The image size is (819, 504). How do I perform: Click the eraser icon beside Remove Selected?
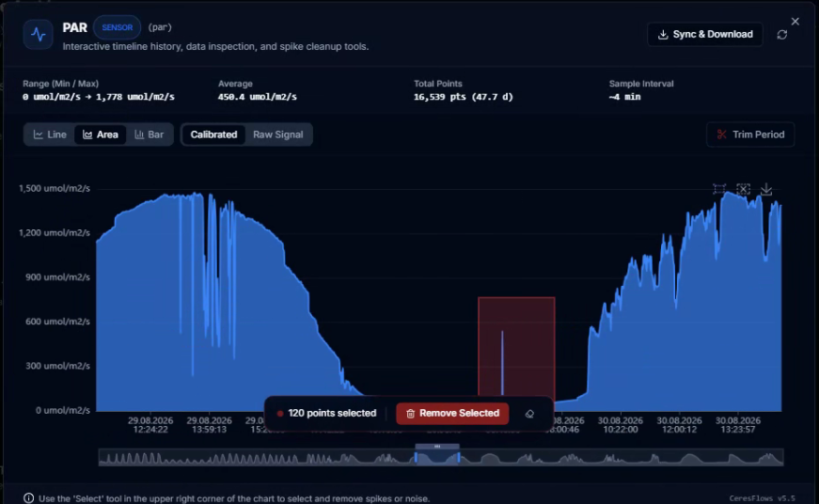pos(529,414)
